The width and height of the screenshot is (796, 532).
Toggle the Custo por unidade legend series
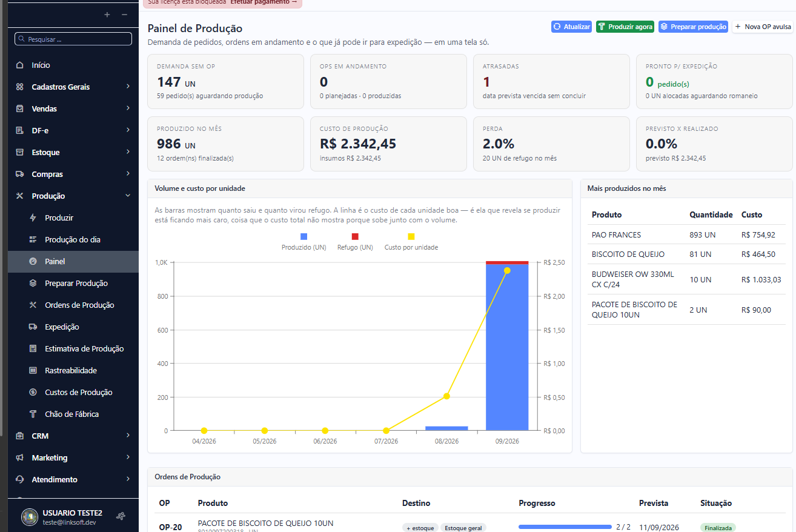pos(411,242)
